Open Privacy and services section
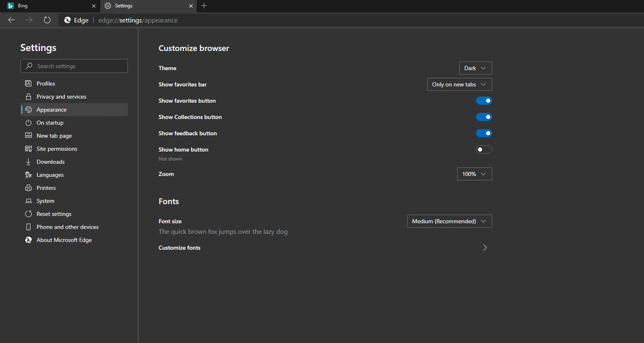The image size is (644, 343). pos(74,97)
